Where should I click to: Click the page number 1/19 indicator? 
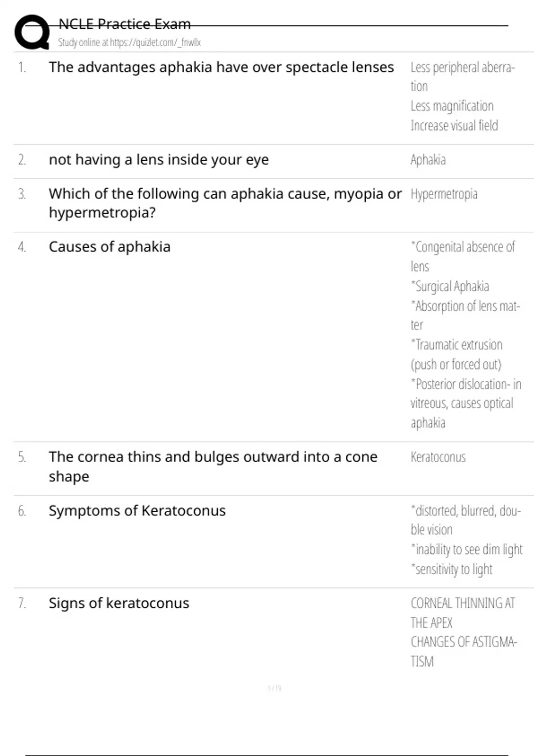click(x=275, y=688)
